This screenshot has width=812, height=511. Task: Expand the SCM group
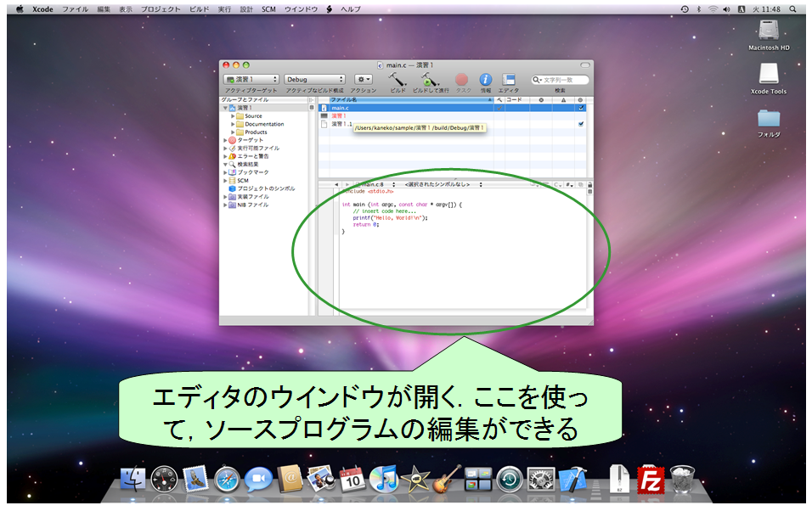[226, 181]
